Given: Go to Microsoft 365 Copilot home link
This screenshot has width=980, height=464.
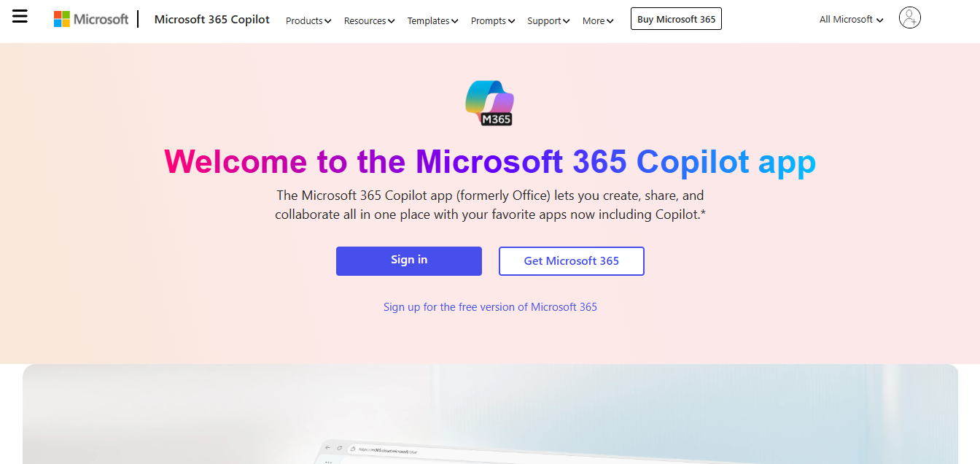Looking at the screenshot, I should [x=211, y=20].
